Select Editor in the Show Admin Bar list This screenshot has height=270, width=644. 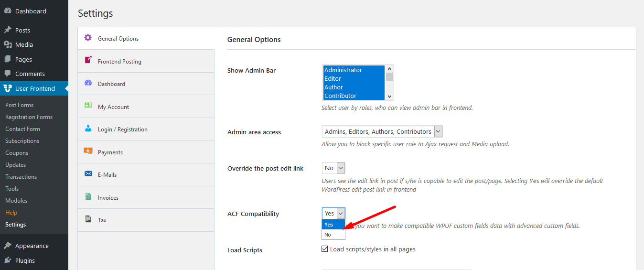click(333, 79)
